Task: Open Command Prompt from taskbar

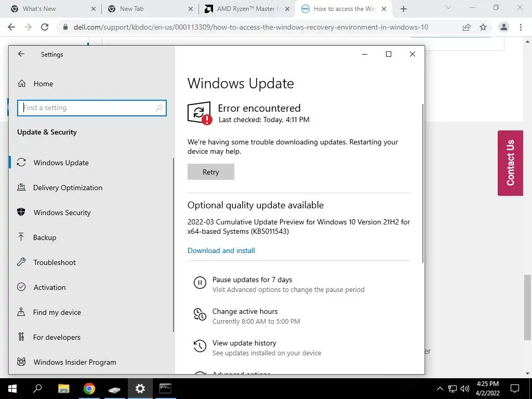Action: coord(166,389)
